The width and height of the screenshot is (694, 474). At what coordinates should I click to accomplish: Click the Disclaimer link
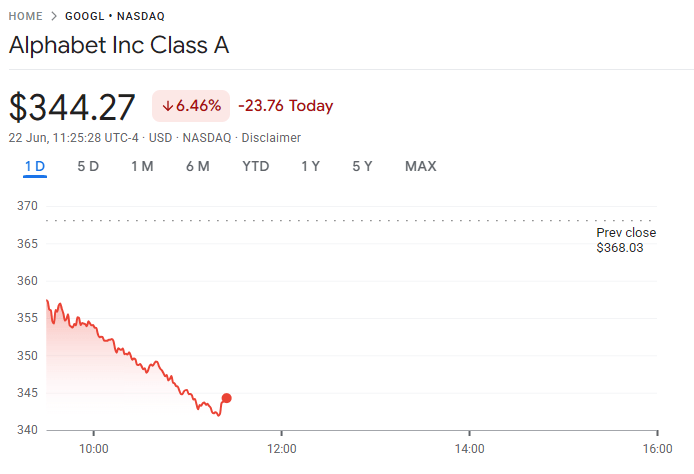click(271, 138)
